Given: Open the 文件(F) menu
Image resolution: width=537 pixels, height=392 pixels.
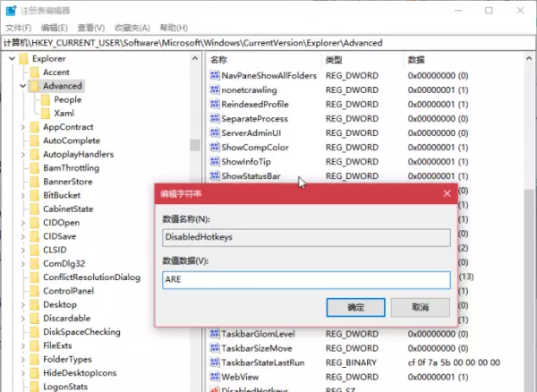Looking at the screenshot, I should 19,28.
